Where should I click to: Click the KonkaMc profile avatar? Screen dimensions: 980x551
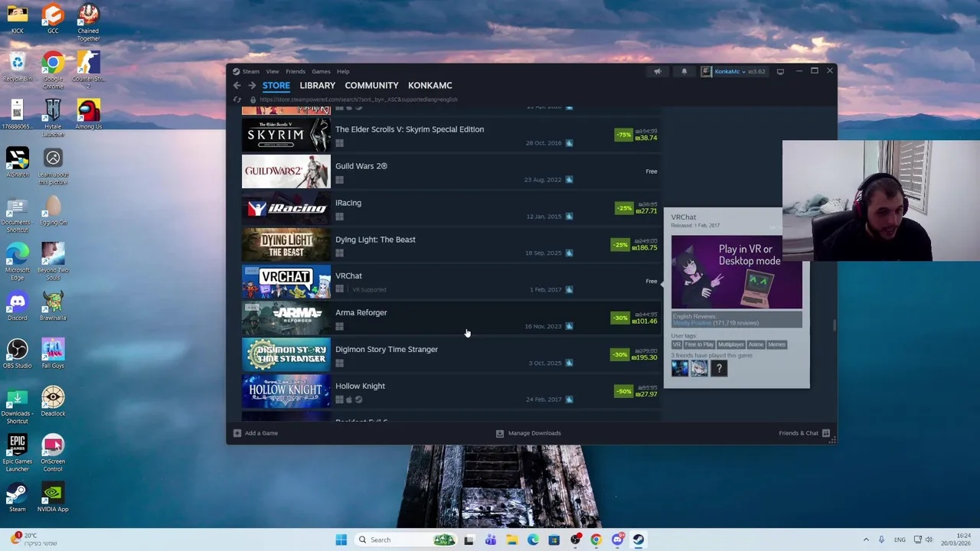[706, 71]
